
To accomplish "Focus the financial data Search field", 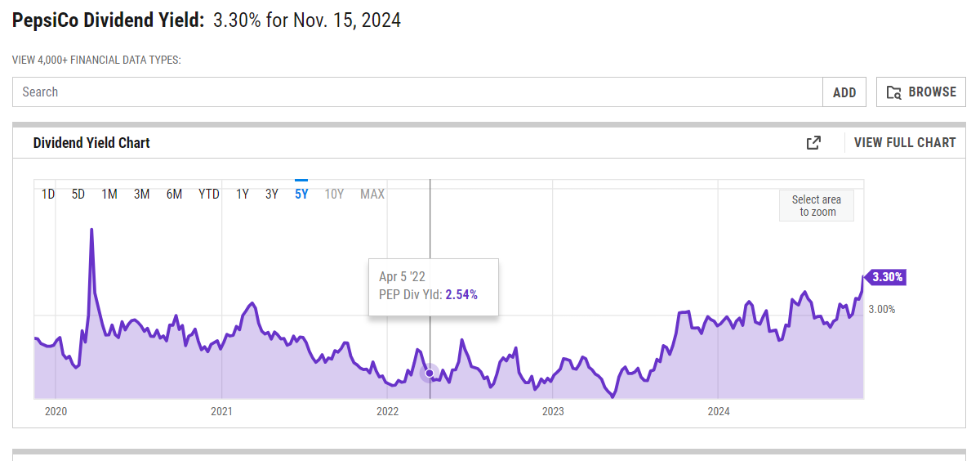I will coord(416,92).
